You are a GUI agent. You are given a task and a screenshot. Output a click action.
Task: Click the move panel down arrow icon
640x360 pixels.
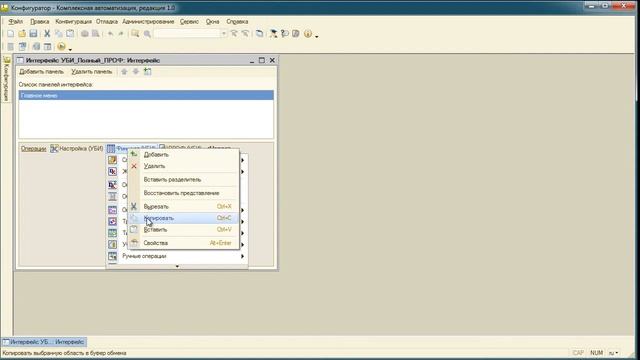click(136, 72)
